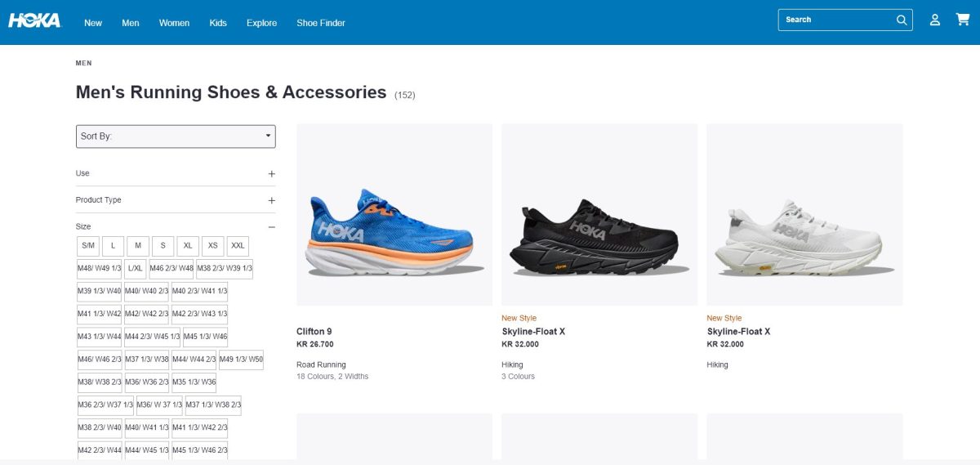Toggle the XXL size filter
980x465 pixels.
[x=238, y=246]
